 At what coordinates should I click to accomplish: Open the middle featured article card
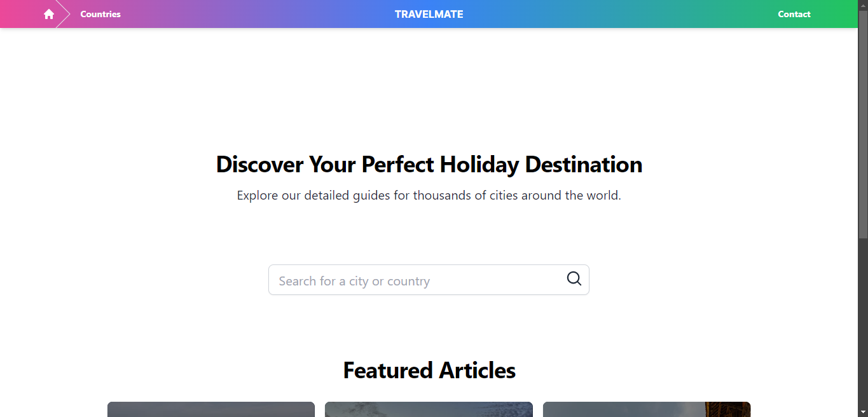click(x=429, y=409)
